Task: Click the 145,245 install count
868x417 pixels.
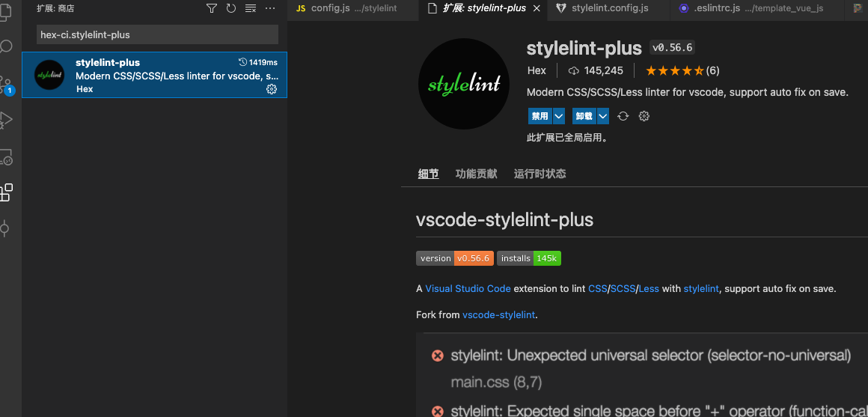Action: 596,71
